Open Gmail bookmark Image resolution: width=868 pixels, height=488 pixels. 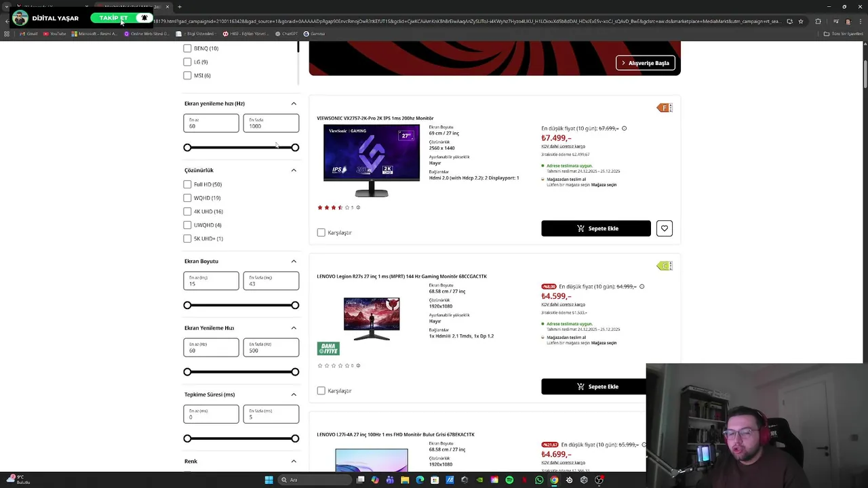28,33
